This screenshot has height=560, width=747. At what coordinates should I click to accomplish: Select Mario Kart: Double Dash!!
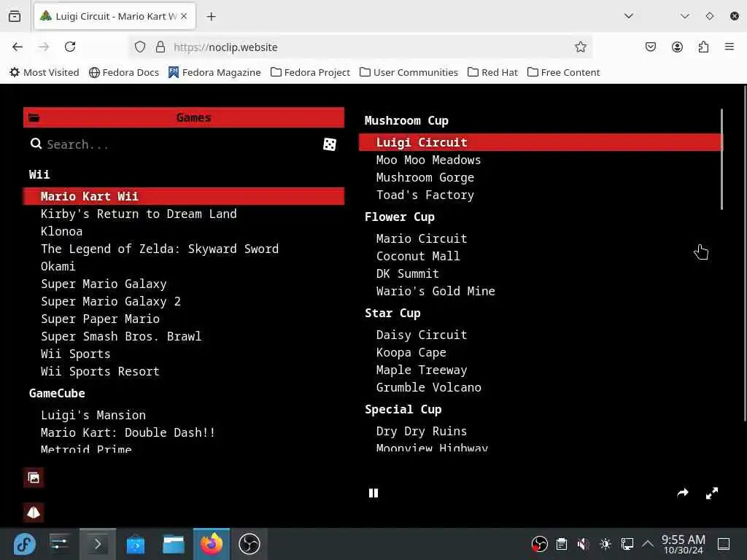click(184, 433)
